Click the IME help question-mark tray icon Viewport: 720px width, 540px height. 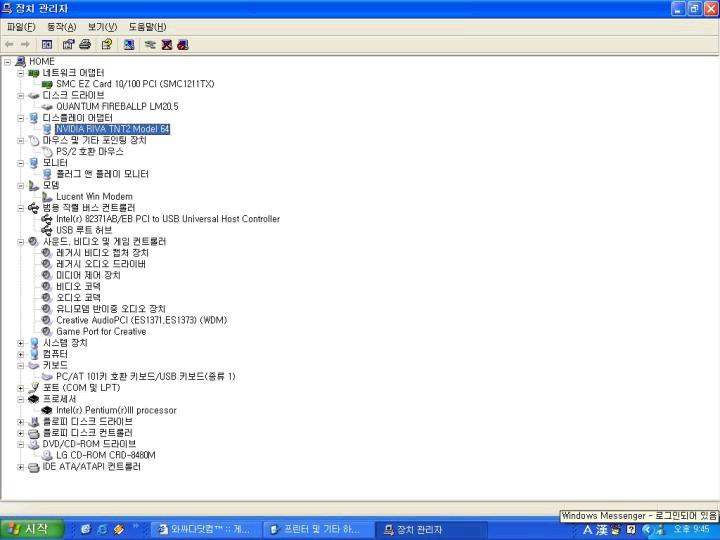point(631,529)
